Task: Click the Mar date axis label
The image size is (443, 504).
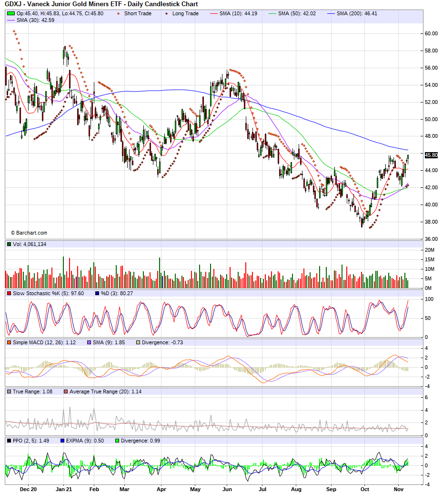Action: (x=124, y=490)
